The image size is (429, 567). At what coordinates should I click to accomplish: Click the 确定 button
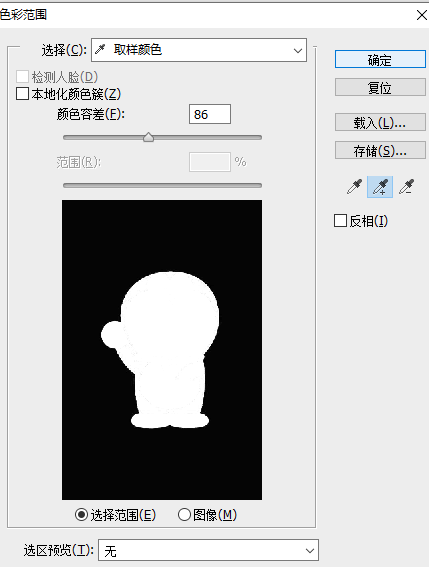(380, 59)
